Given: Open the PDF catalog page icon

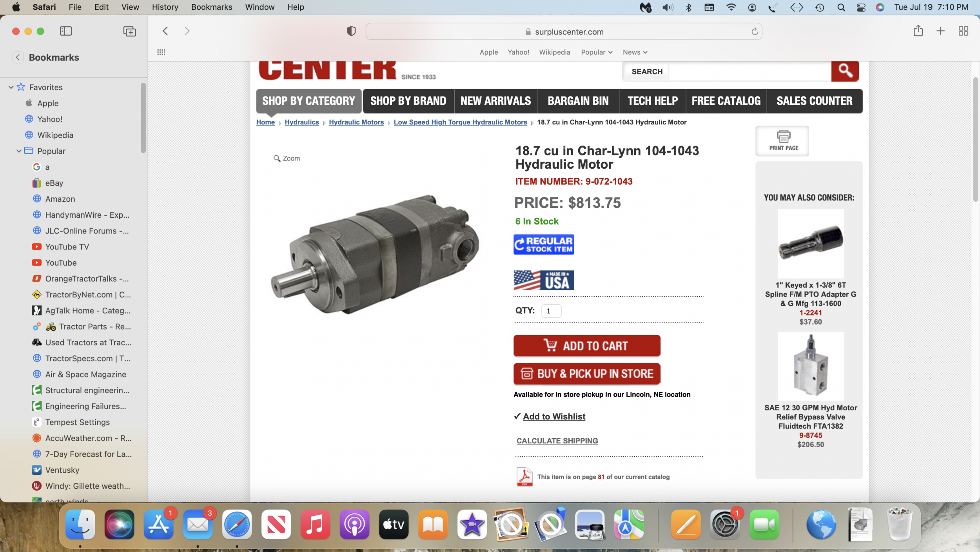Looking at the screenshot, I should 524,477.
